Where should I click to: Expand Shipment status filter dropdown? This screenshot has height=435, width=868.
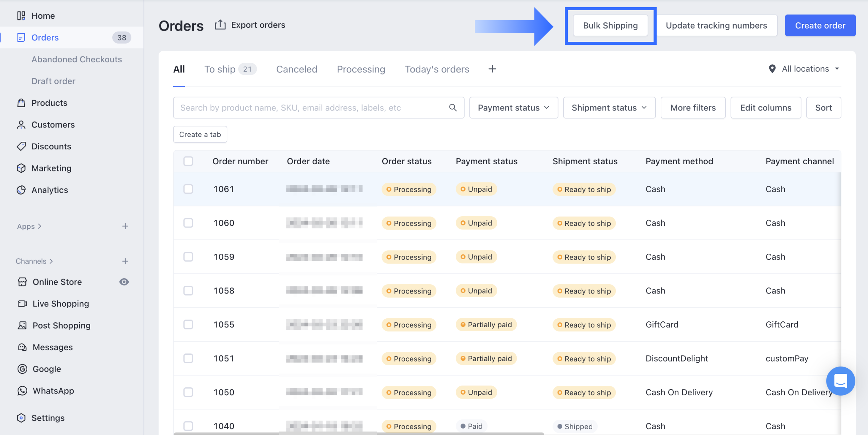point(609,107)
